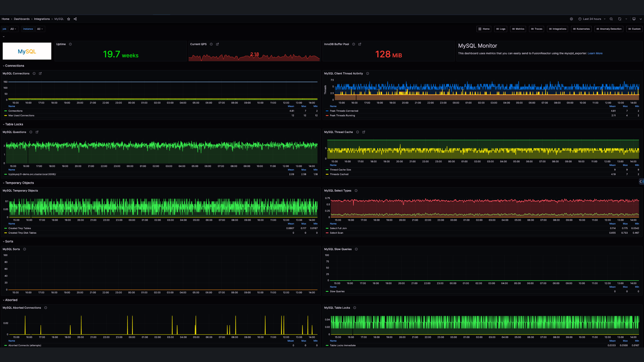Open the share dashboard icon
Viewport: 644px width, 362px height.
coord(75,19)
